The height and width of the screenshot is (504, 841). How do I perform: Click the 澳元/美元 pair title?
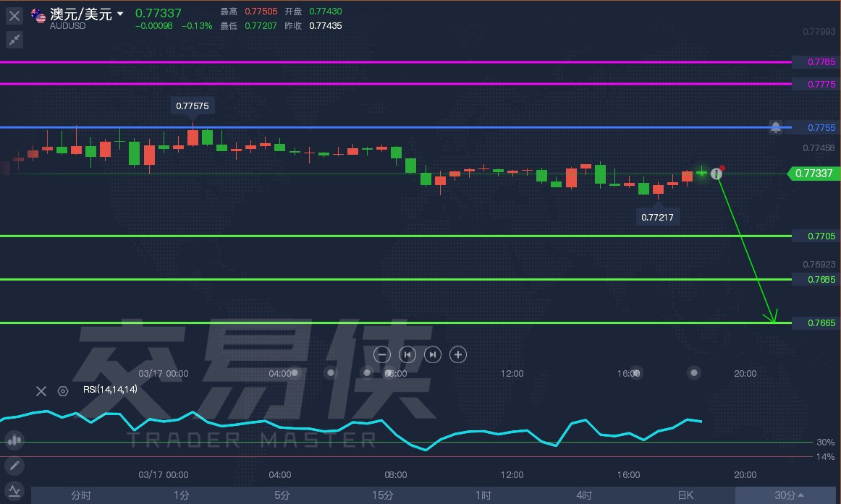click(81, 14)
